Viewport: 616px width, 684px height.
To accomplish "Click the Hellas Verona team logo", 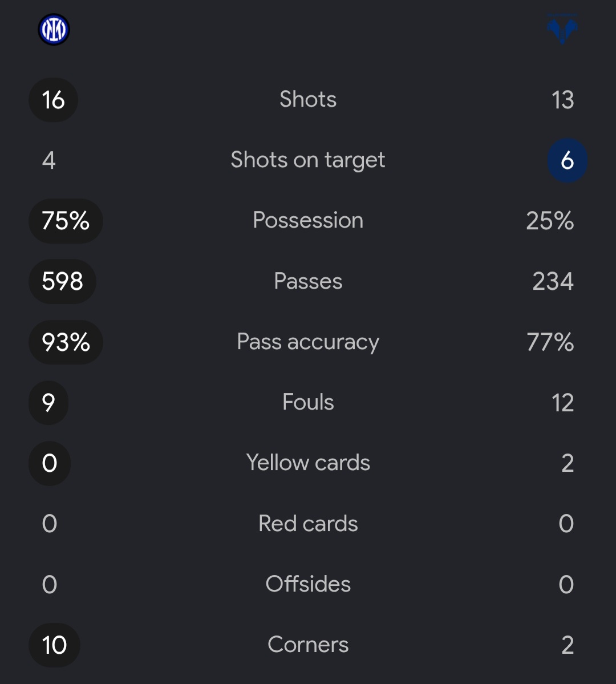I will 562,29.
